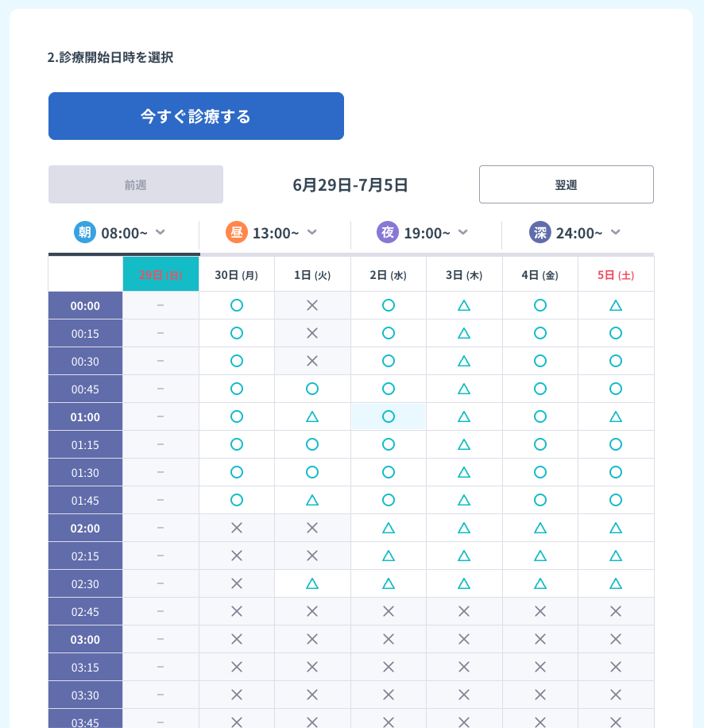Click the triangle slot for 5日 at 00:00
Screen dimensions: 704x728
[616, 305]
